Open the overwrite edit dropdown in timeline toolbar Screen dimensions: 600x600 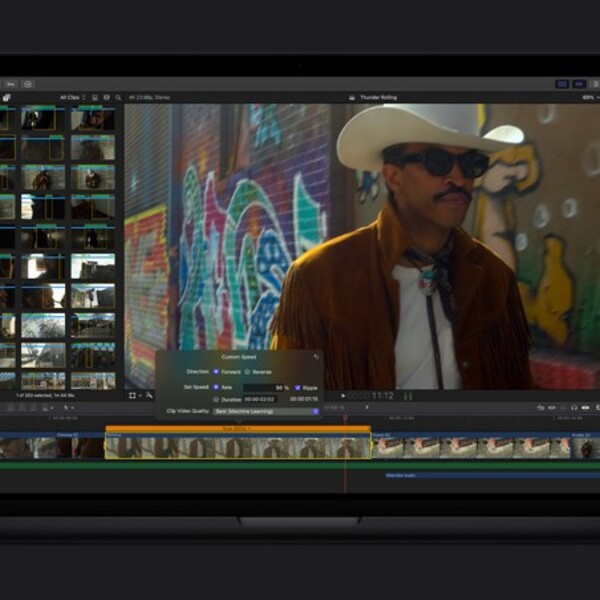coord(47,408)
